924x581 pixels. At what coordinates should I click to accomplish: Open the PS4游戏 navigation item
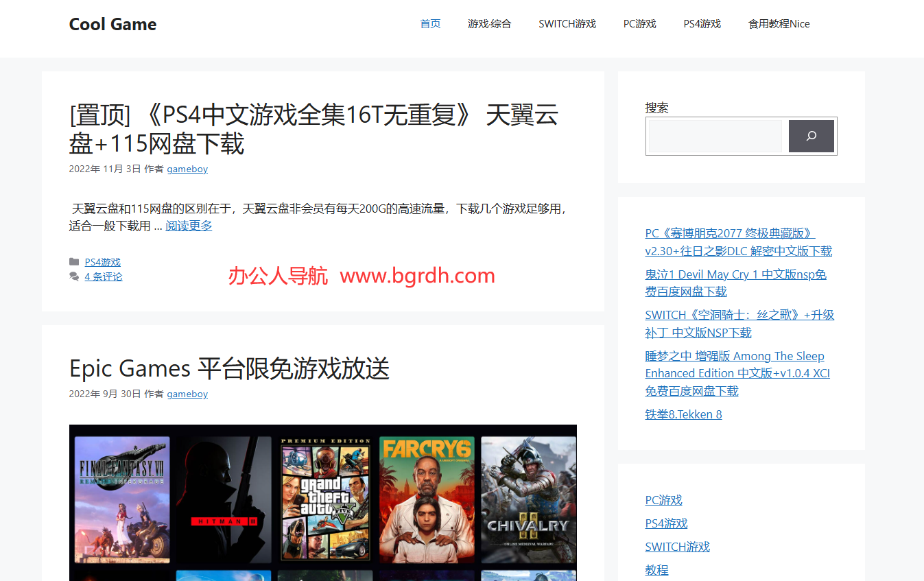pyautogui.click(x=702, y=24)
